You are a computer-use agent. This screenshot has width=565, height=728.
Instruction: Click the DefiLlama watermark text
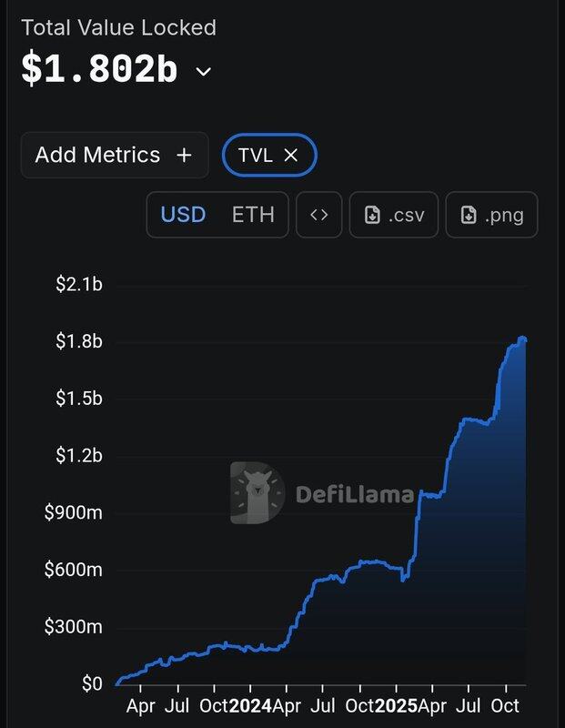click(x=355, y=495)
